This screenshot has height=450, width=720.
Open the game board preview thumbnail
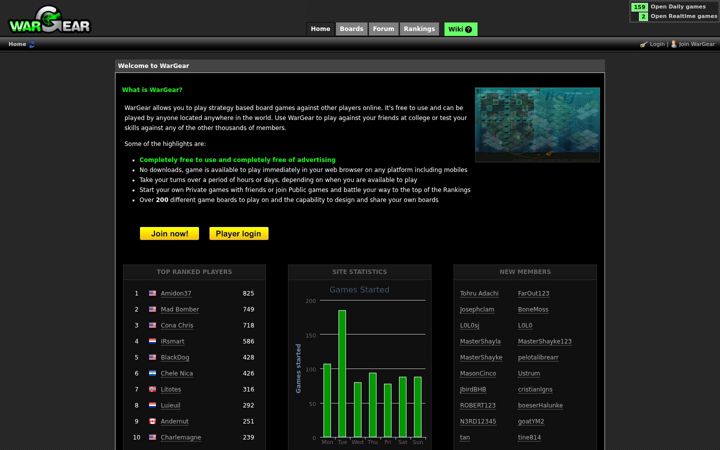[537, 124]
